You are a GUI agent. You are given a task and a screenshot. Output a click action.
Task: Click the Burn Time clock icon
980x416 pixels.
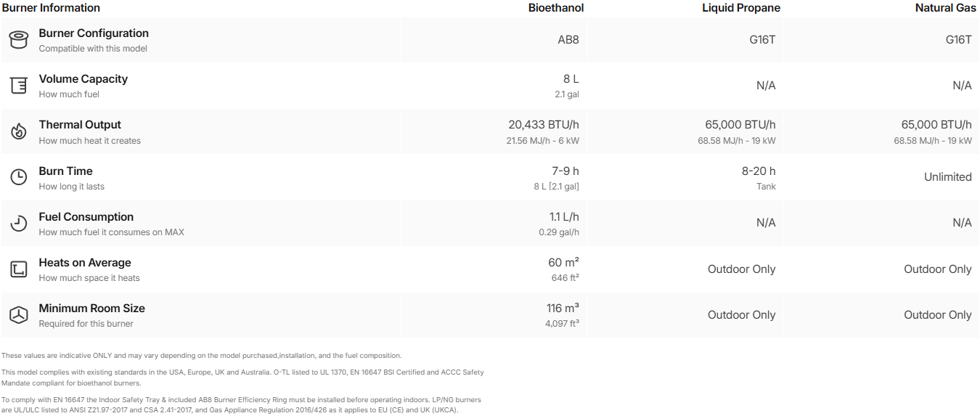click(18, 177)
